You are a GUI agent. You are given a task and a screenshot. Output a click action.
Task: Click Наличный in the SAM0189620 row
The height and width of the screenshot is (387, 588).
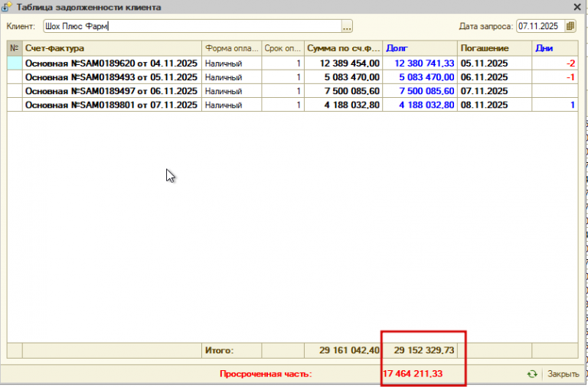click(224, 63)
